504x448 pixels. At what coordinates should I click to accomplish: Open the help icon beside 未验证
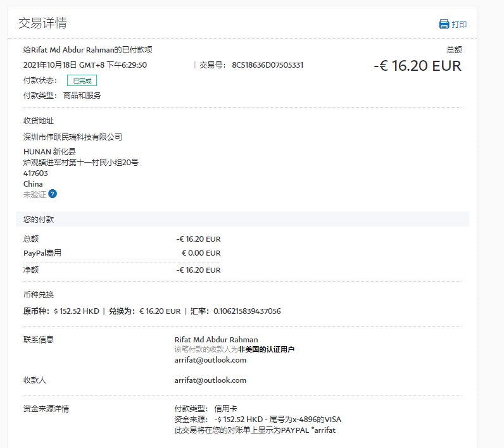pyautogui.click(x=53, y=194)
